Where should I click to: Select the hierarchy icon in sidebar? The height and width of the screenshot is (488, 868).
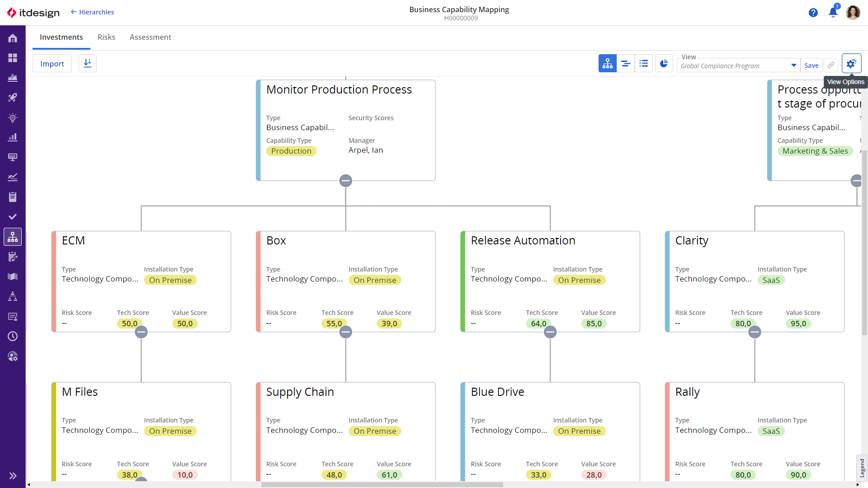13,237
